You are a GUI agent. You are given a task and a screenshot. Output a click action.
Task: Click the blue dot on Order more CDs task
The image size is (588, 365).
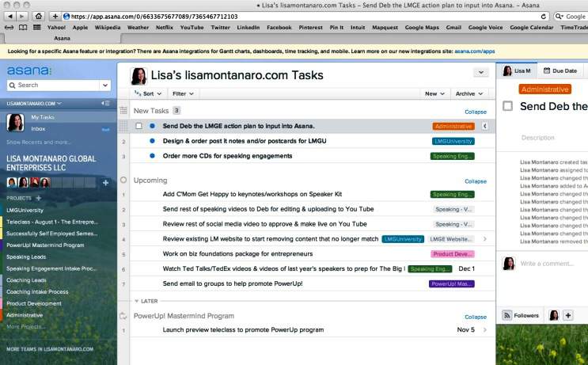point(152,156)
